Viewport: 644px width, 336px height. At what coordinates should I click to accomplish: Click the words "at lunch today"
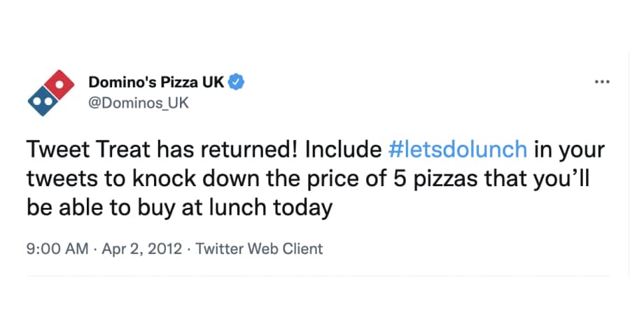pos(257,208)
